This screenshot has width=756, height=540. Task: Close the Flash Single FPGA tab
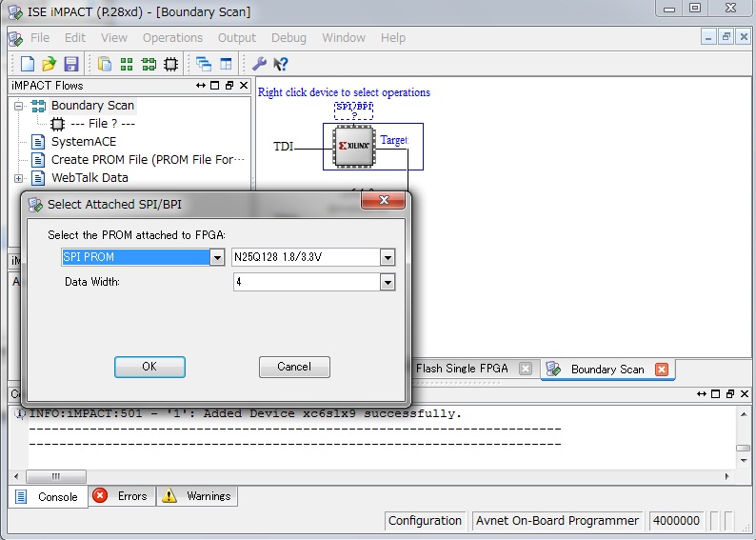click(x=526, y=369)
